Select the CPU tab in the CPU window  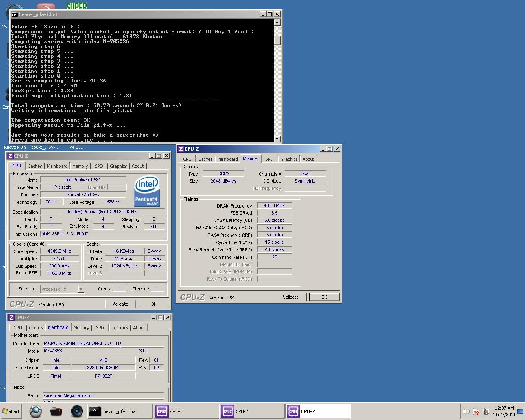[16, 166]
